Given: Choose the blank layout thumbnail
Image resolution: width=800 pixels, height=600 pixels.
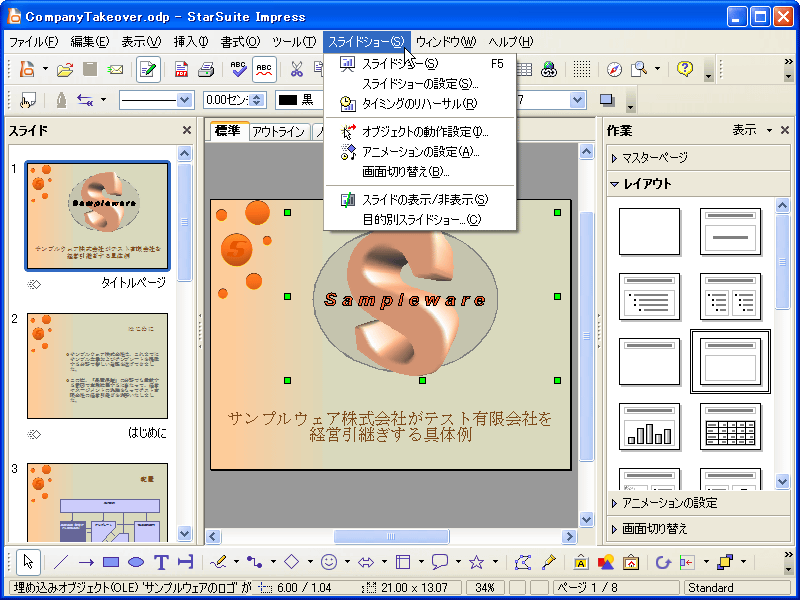Looking at the screenshot, I should pos(649,231).
